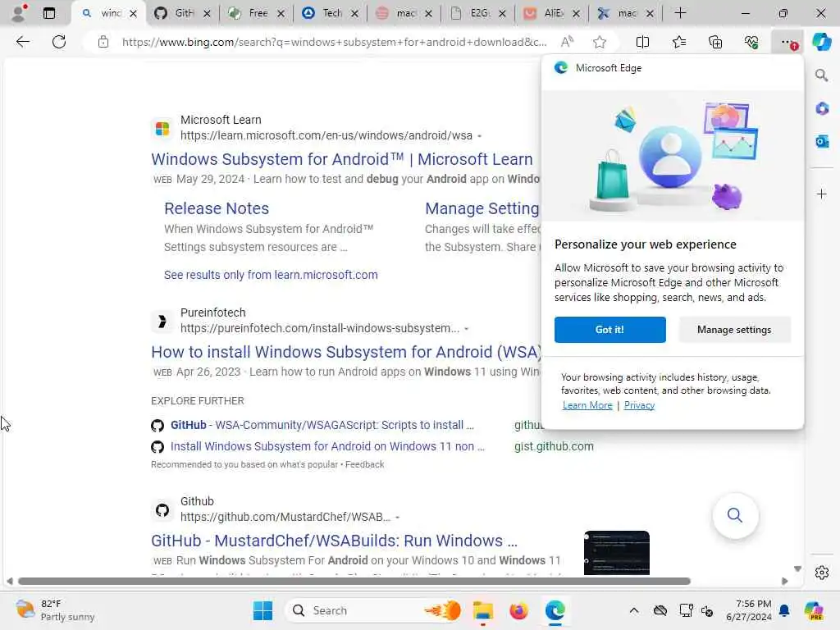Open sidebar settings gear
Viewport: 840px width, 630px height.
pyautogui.click(x=822, y=573)
